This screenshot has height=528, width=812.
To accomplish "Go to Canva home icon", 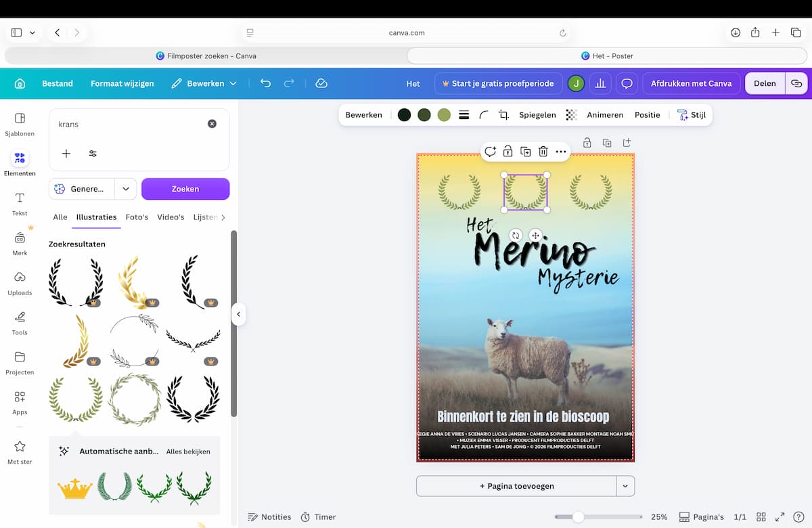I will point(20,83).
